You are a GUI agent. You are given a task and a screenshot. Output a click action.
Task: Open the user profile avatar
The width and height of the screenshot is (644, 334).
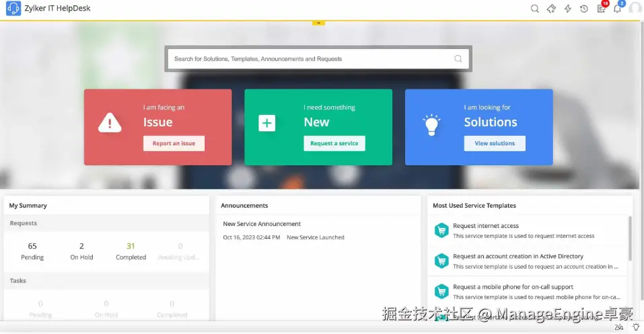(x=635, y=9)
